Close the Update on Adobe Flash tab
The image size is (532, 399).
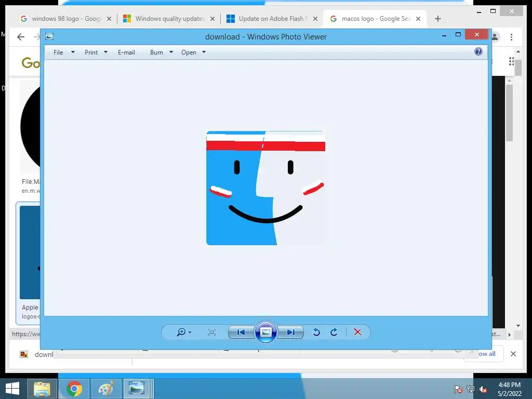(x=315, y=19)
